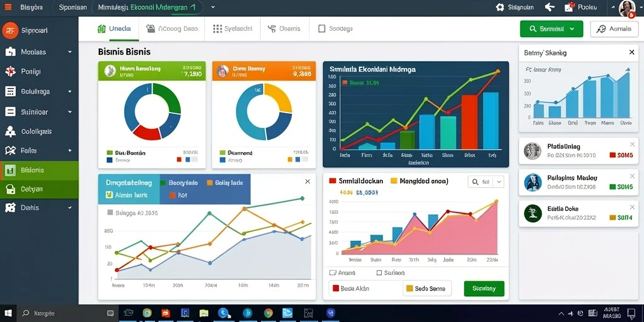Viewport: 644px width, 322px height.
Task: Toggle the Sodega checkbox in the tab bar
Action: pyautogui.click(x=321, y=28)
